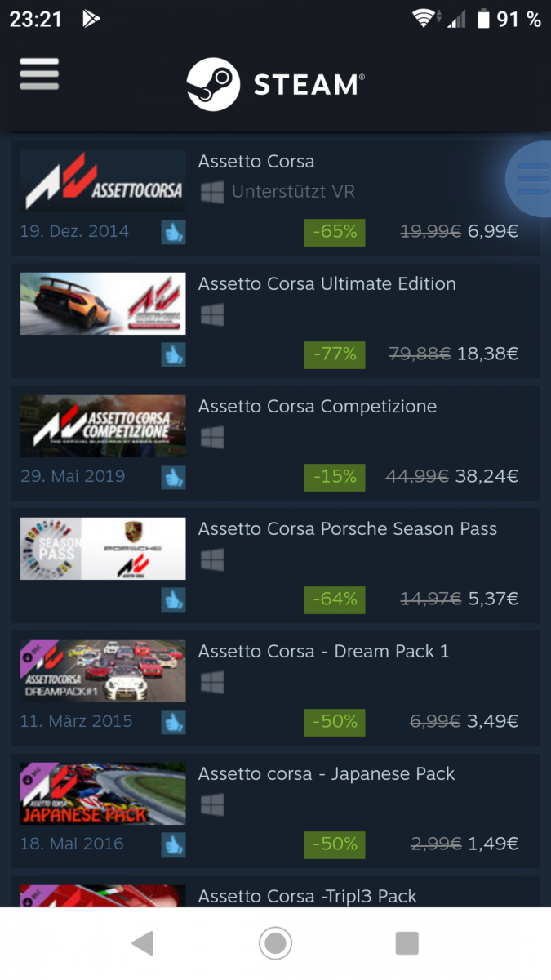
Task: Open the hamburger menu in Steam header
Action: click(x=39, y=74)
